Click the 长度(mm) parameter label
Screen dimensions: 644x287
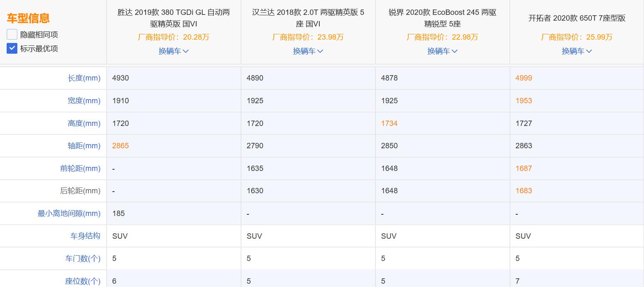click(84, 78)
